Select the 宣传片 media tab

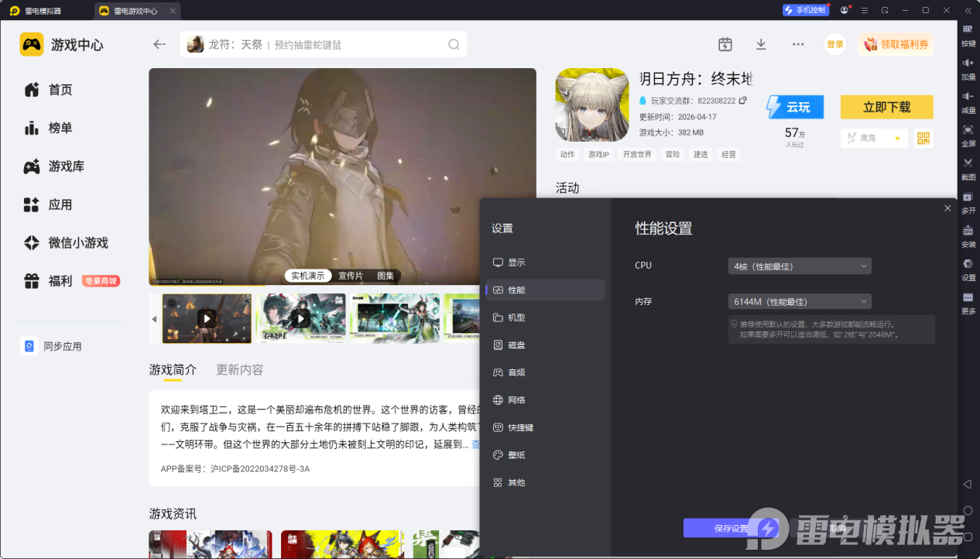point(351,276)
